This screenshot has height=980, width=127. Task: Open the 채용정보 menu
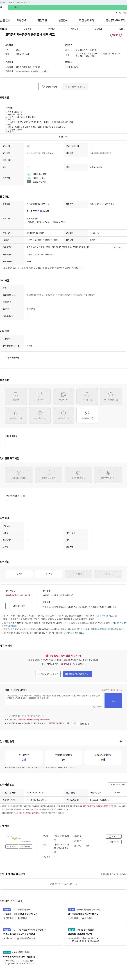click(x=21, y=20)
